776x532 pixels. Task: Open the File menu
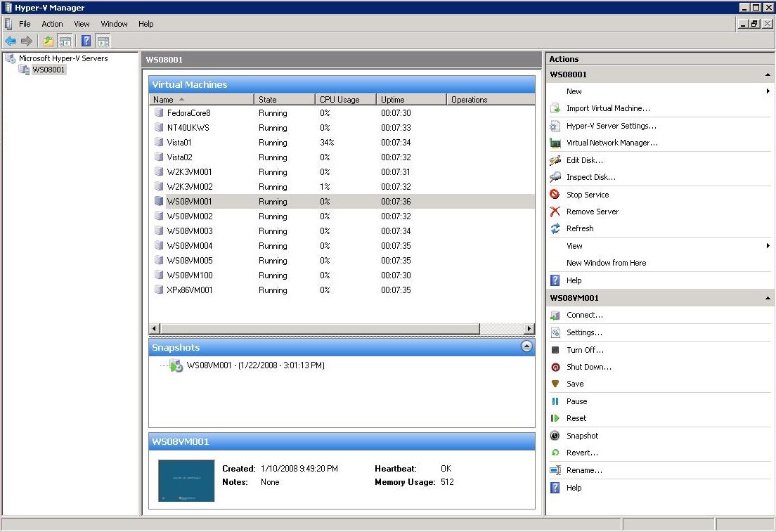click(25, 24)
